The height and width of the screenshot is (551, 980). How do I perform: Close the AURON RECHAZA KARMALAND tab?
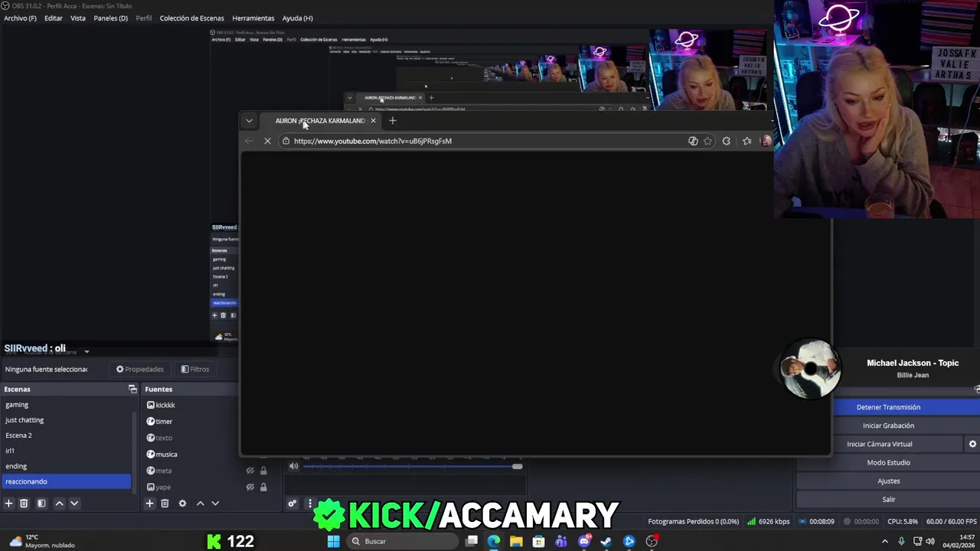pyautogui.click(x=373, y=121)
